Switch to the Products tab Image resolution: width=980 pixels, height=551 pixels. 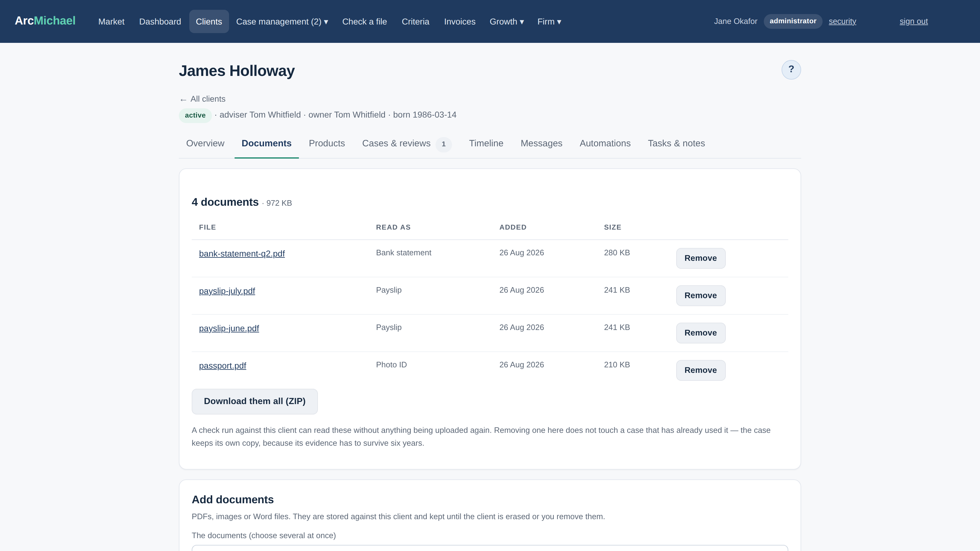(327, 143)
